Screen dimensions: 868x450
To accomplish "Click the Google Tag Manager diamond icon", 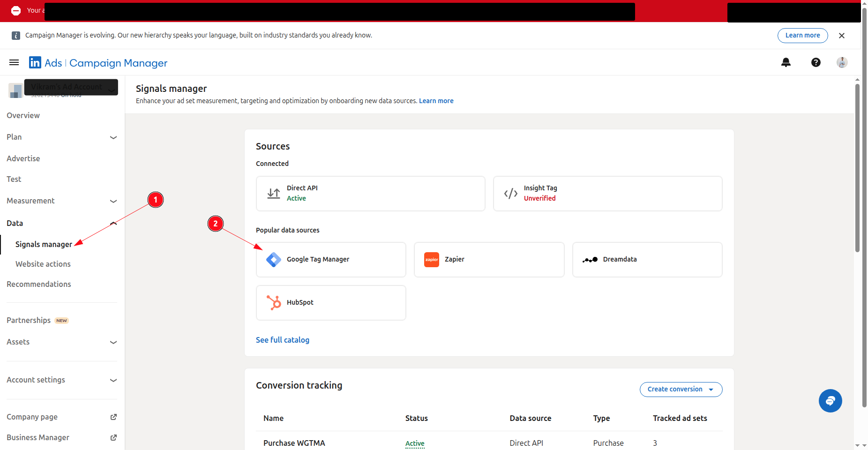I will (274, 260).
